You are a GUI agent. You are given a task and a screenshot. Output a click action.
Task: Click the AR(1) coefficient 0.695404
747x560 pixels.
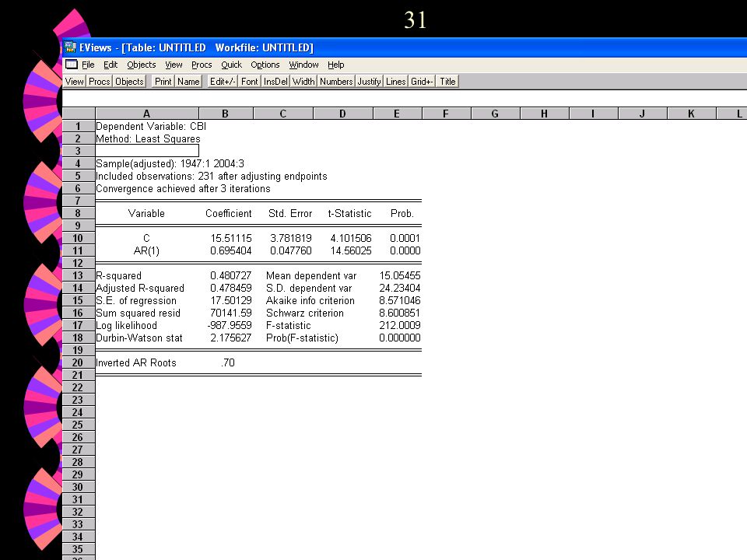[x=230, y=250]
